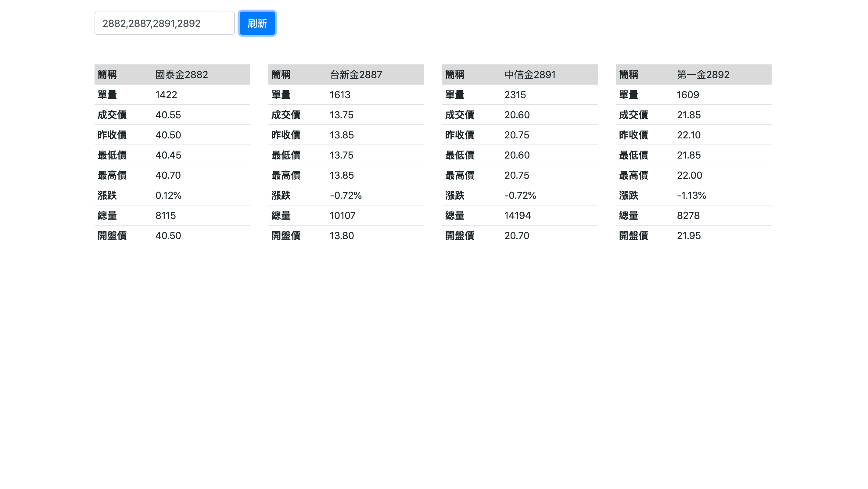
Task: Click 台新金 開盤價 value 13.80
Action: pos(342,236)
